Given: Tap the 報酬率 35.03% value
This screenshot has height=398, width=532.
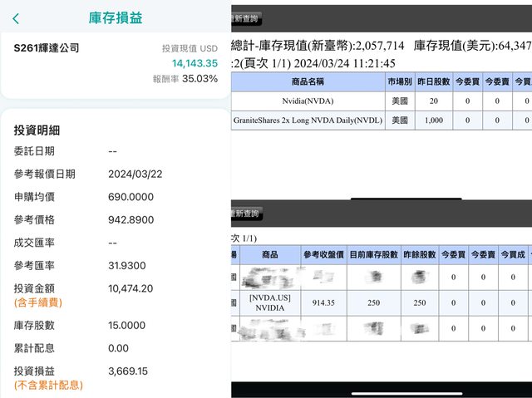Looking at the screenshot, I should tap(199, 79).
